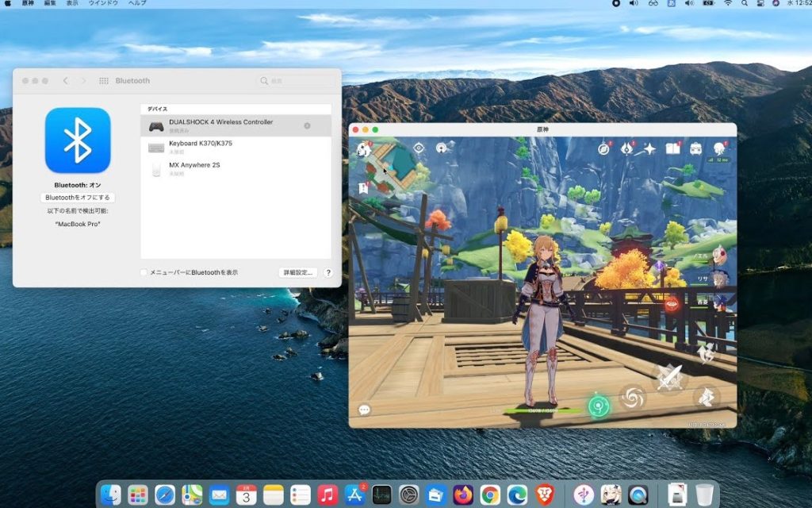Viewport: 812px width, 508px height.
Task: Open the in-game chat bubble
Action: point(364,410)
